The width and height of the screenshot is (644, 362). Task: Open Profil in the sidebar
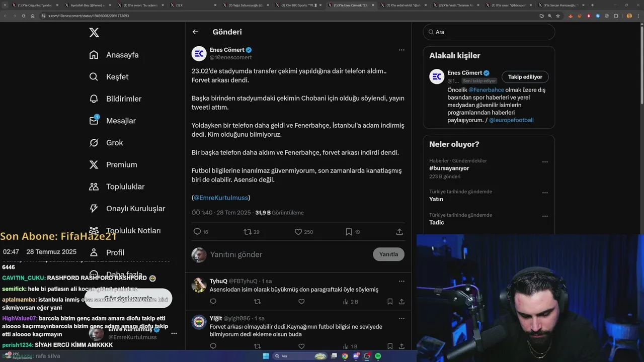[107, 252]
